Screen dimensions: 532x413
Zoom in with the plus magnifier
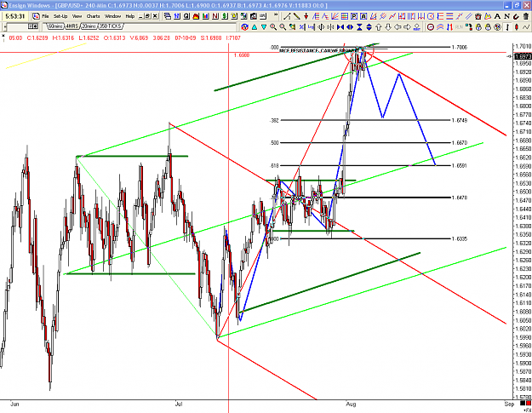click(x=273, y=26)
